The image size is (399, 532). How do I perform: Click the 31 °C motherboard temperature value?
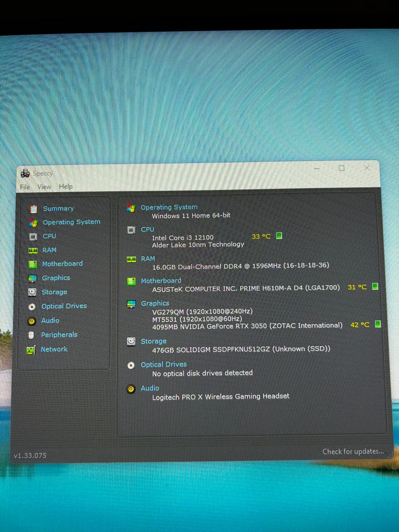[x=357, y=287]
